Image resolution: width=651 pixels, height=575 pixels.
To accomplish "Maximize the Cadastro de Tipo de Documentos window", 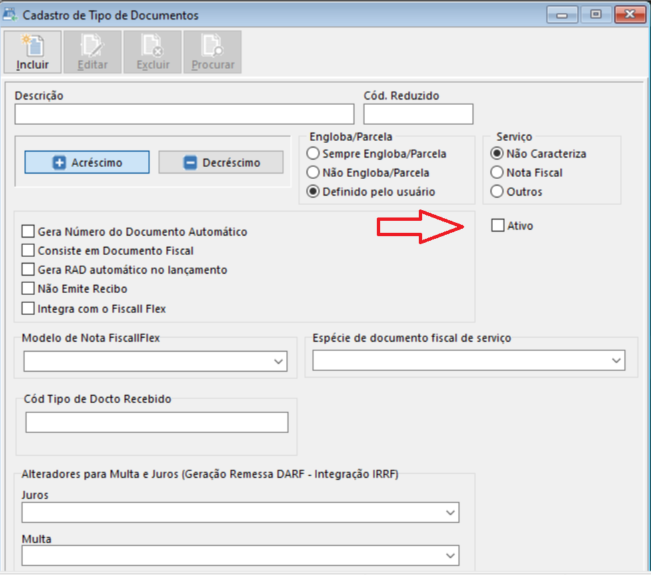I will point(596,15).
